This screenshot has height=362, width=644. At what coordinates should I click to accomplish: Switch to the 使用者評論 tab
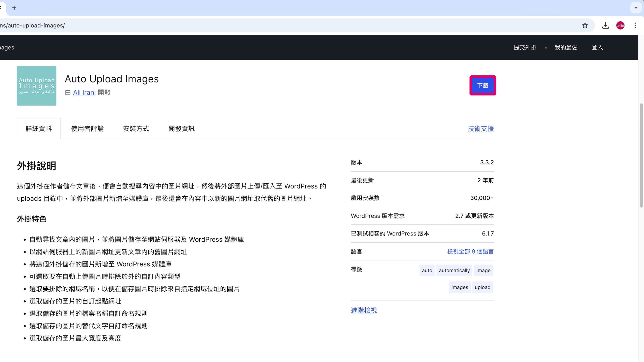(87, 129)
